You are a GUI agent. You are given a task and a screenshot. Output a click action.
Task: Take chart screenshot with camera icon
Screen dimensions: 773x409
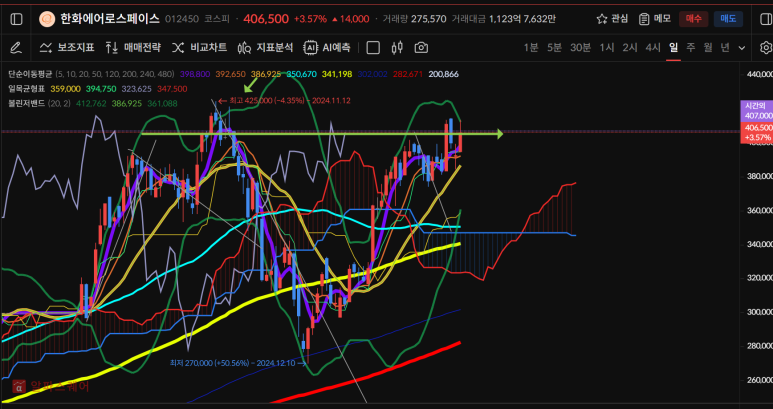point(421,48)
